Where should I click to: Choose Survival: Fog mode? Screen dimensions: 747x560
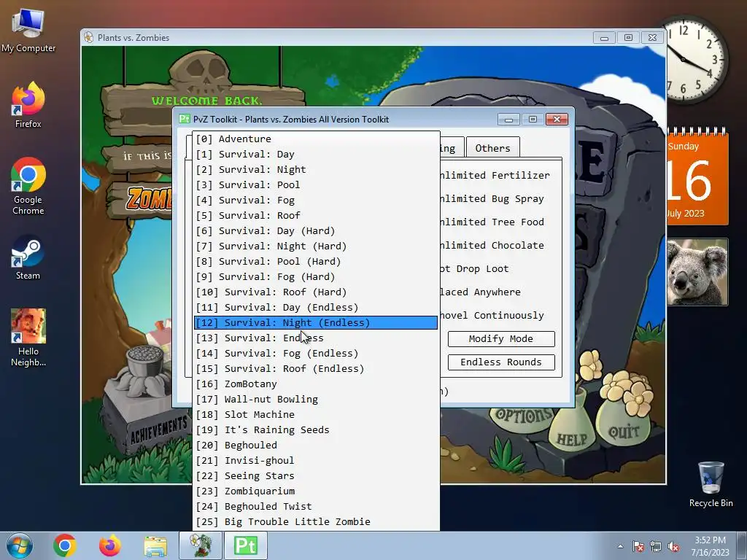pyautogui.click(x=316, y=200)
